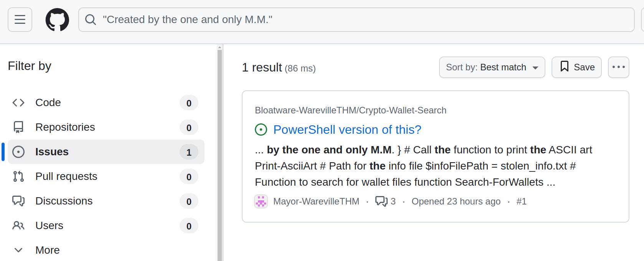Click the Discussions speech-bubble icon in the sidebar

tap(18, 201)
